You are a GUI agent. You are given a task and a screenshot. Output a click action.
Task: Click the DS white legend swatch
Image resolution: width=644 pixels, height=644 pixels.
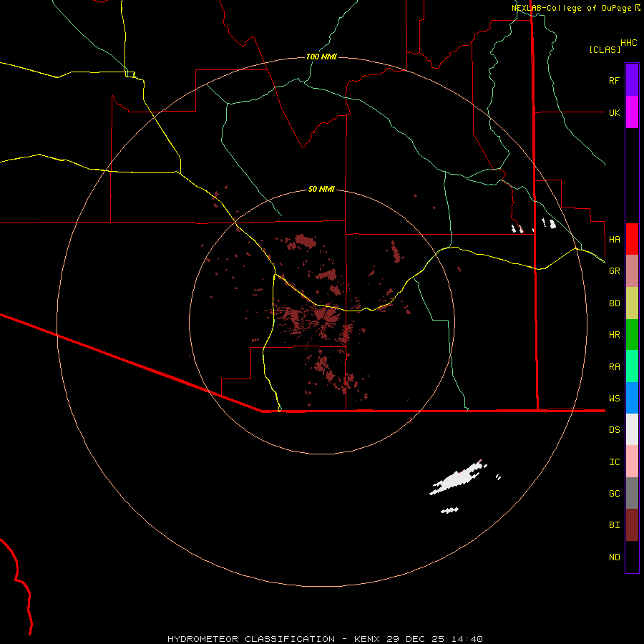coord(632,429)
